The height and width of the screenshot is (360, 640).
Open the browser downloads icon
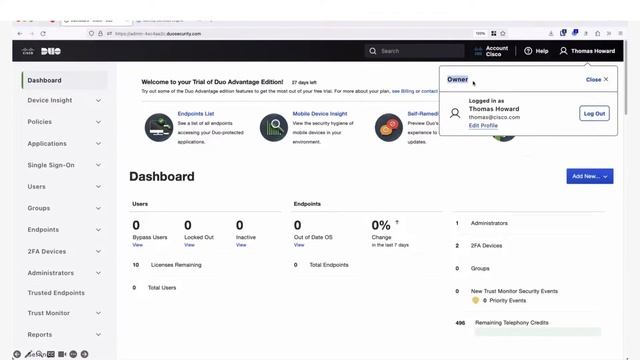click(x=551, y=33)
